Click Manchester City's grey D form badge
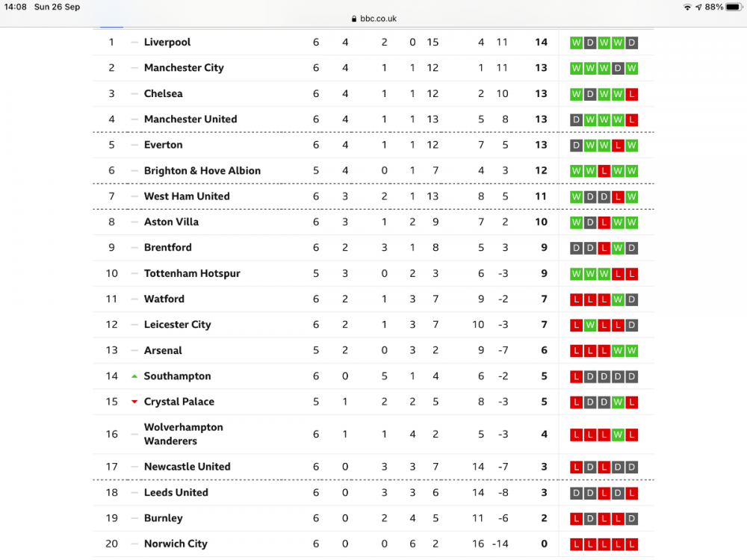The image size is (747, 560). [618, 69]
